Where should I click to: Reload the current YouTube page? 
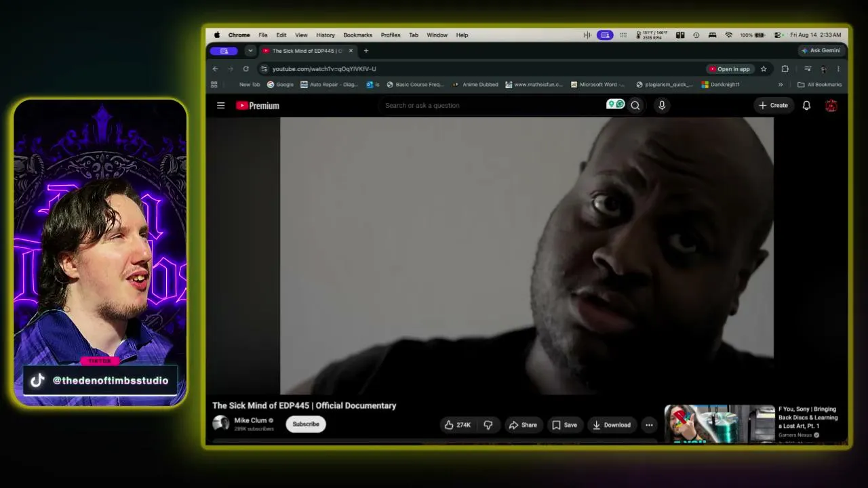click(x=245, y=68)
